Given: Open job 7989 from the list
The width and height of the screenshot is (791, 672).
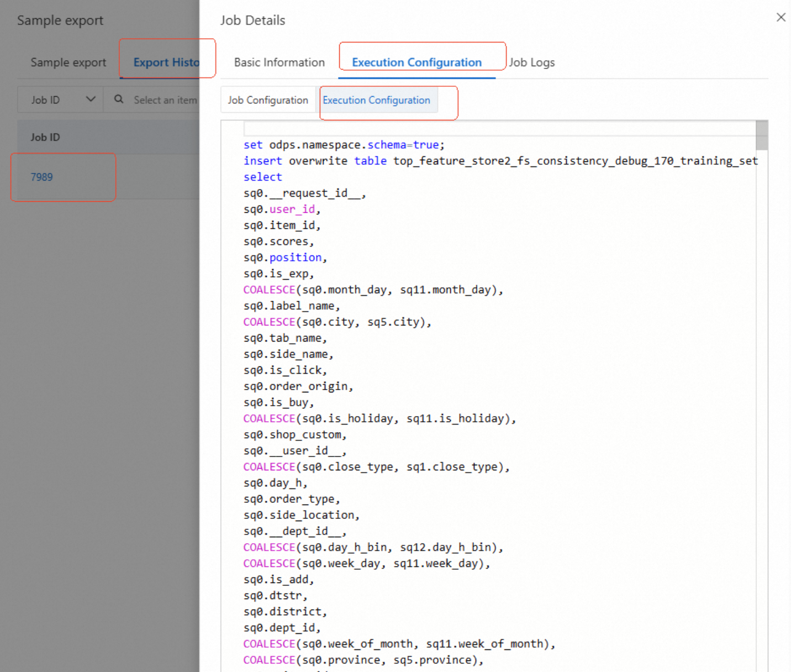Looking at the screenshot, I should pyautogui.click(x=42, y=177).
